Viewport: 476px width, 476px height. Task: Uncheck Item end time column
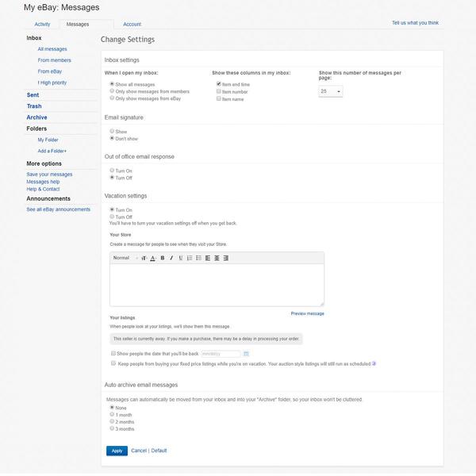219,84
